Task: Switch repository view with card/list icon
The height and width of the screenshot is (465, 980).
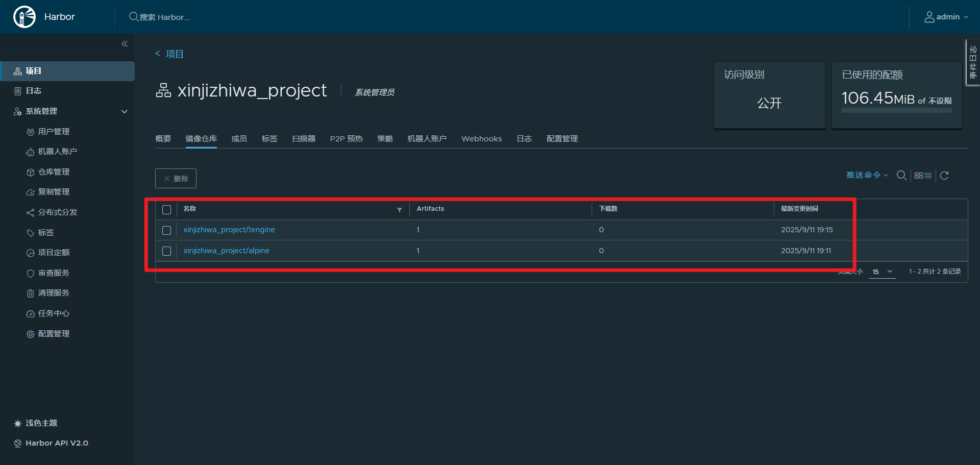Action: 923,176
